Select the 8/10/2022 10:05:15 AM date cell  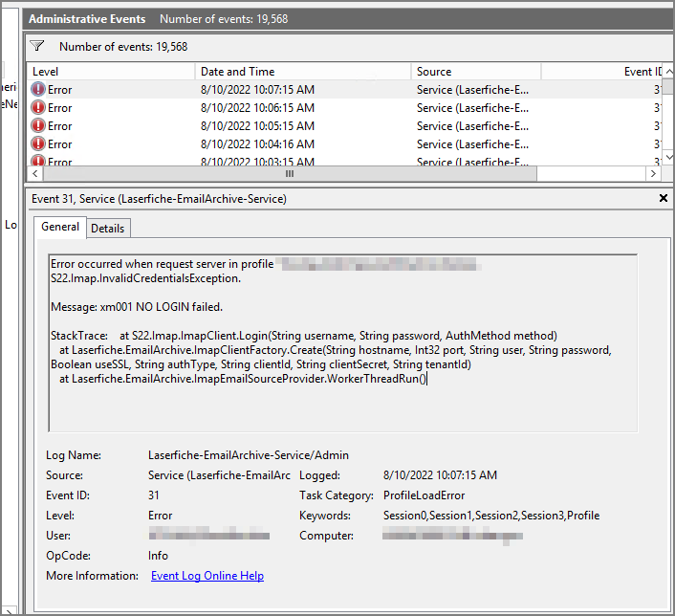pyautogui.click(x=257, y=126)
